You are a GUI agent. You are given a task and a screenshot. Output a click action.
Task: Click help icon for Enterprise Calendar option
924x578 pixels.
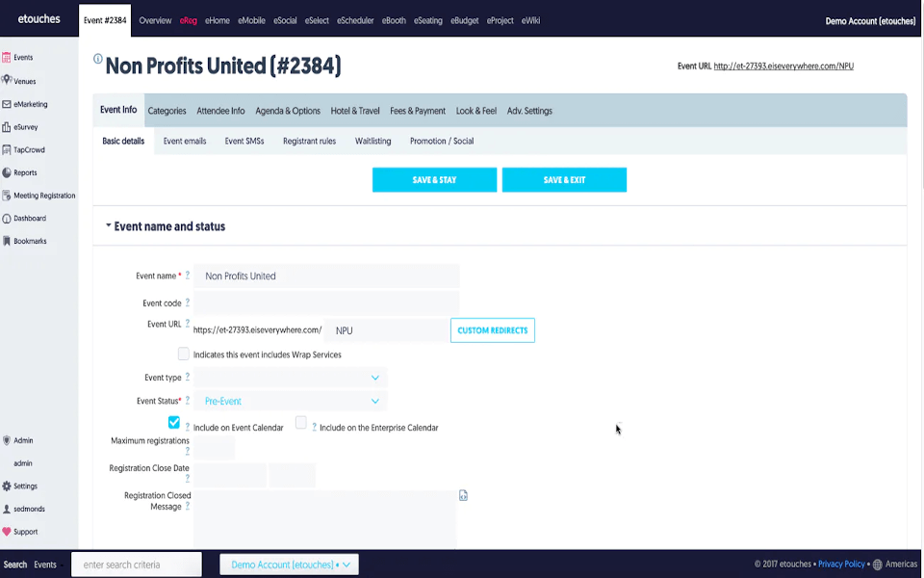pos(314,427)
